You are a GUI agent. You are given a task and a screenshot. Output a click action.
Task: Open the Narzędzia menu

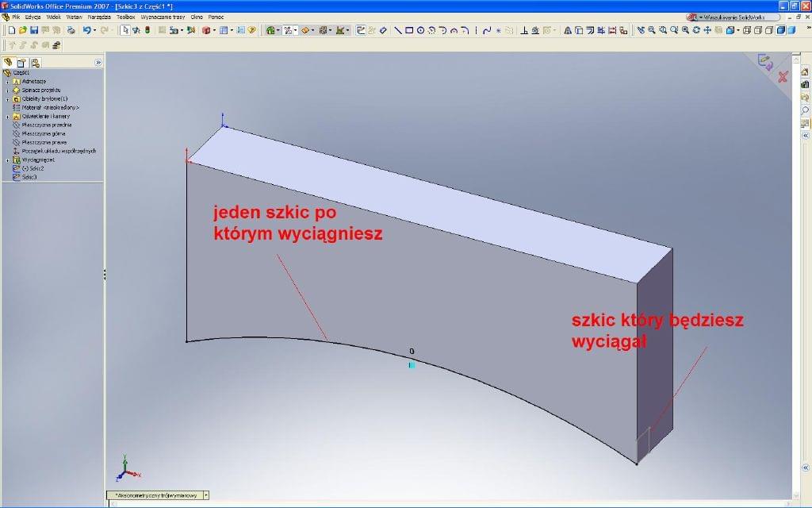click(x=99, y=17)
